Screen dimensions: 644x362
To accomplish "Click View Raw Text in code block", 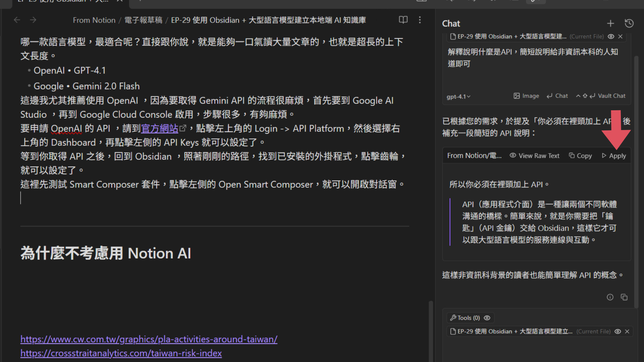I will click(534, 156).
